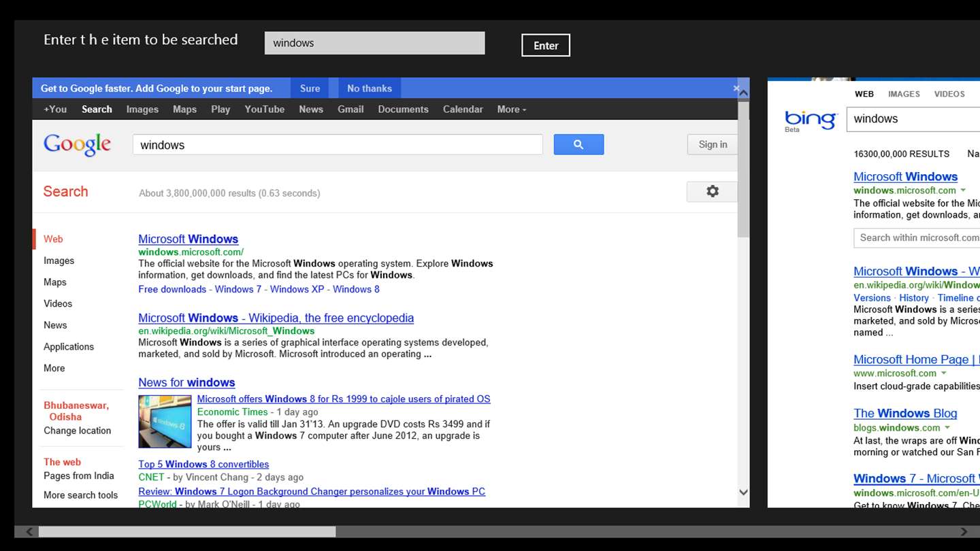This screenshot has height=551, width=980.
Task: Click the Windows 8 news thumbnail image
Action: click(165, 422)
